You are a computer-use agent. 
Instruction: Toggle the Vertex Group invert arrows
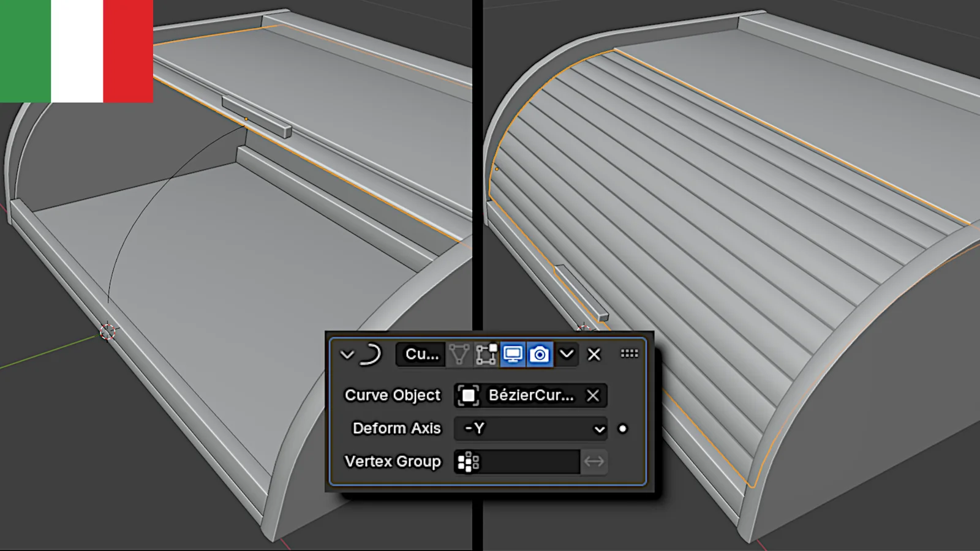594,462
